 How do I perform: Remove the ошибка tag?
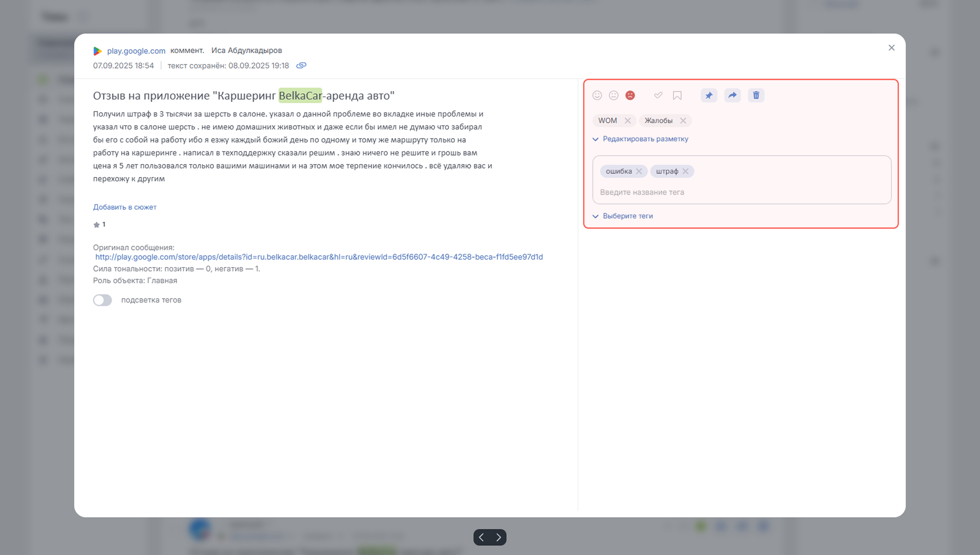639,171
